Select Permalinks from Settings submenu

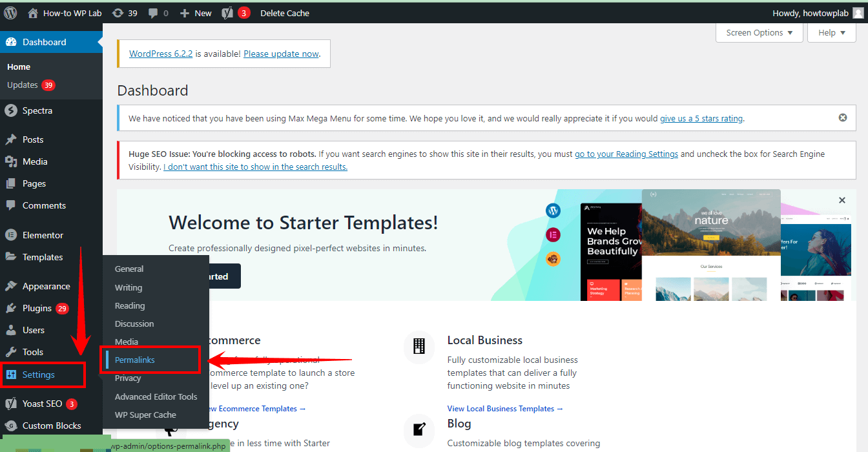135,360
